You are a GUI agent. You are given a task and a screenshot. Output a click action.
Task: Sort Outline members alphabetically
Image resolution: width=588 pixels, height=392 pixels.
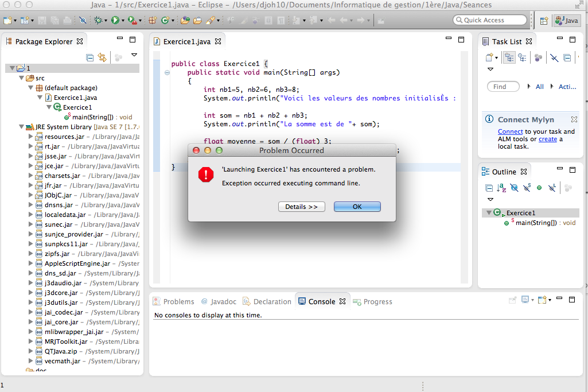501,188
